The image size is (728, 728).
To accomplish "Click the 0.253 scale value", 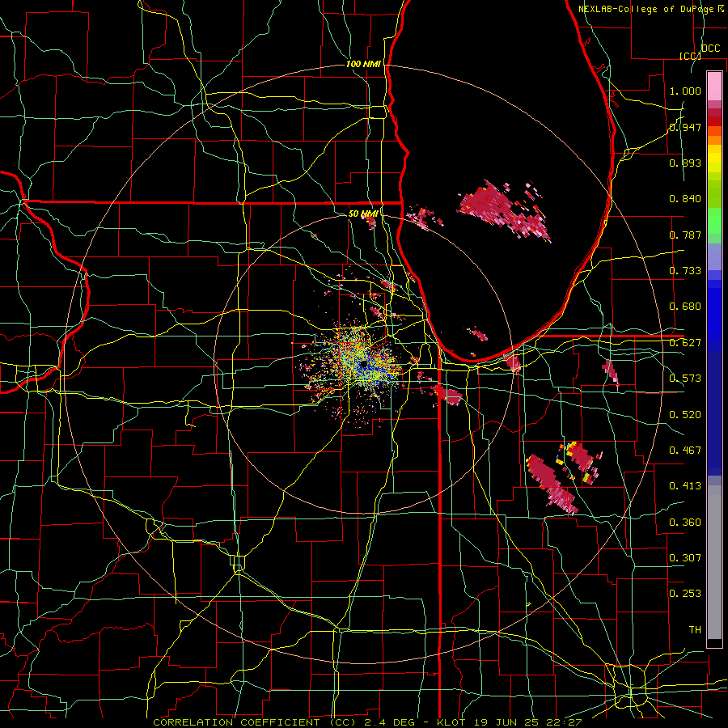I will pyautogui.click(x=685, y=594).
